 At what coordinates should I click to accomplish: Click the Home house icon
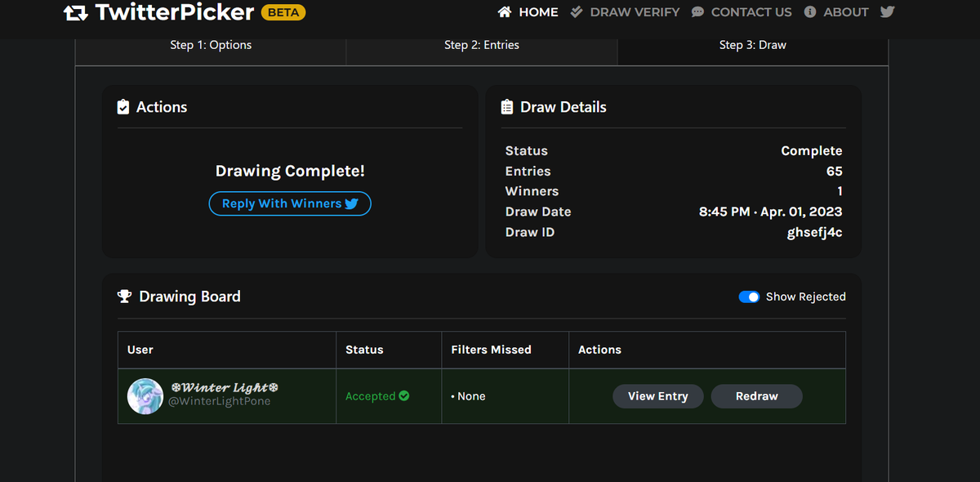click(505, 12)
